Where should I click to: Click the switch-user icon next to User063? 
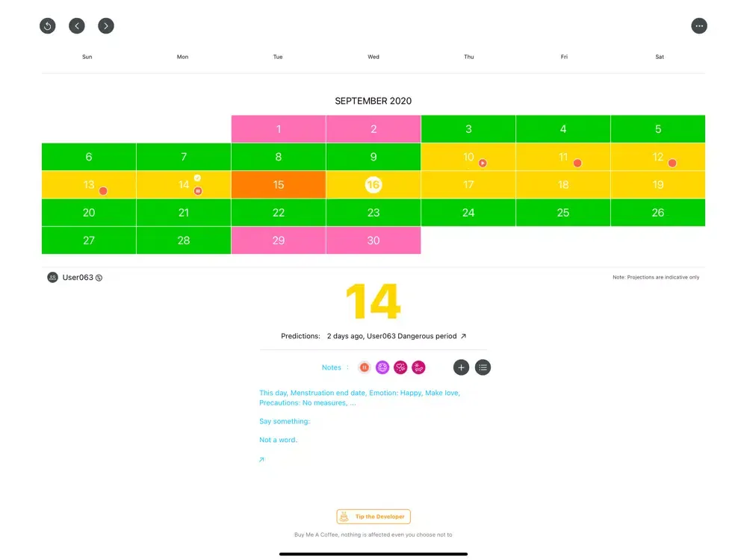click(99, 278)
